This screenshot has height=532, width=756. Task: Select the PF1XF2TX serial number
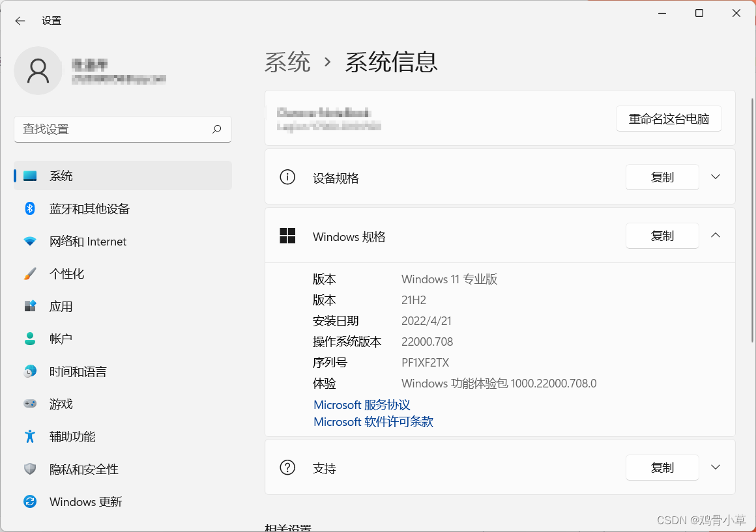(425, 363)
